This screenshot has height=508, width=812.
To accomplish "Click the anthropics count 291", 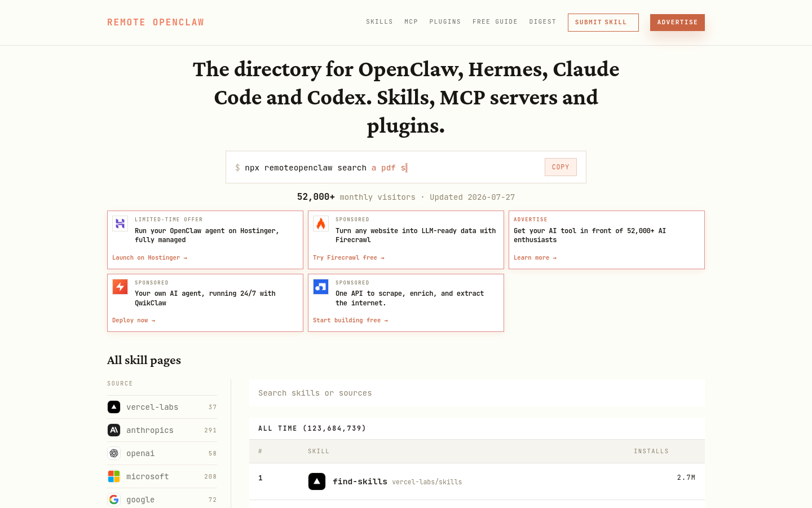I will click(210, 430).
